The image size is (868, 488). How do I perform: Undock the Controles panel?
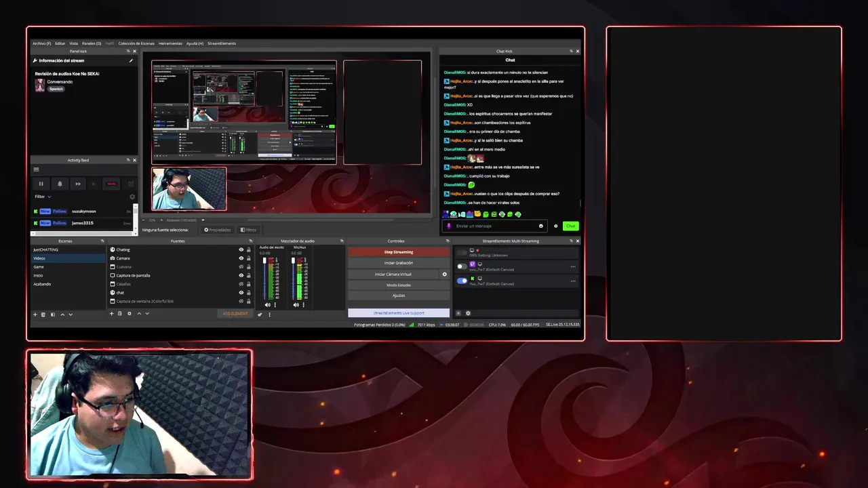coord(448,241)
